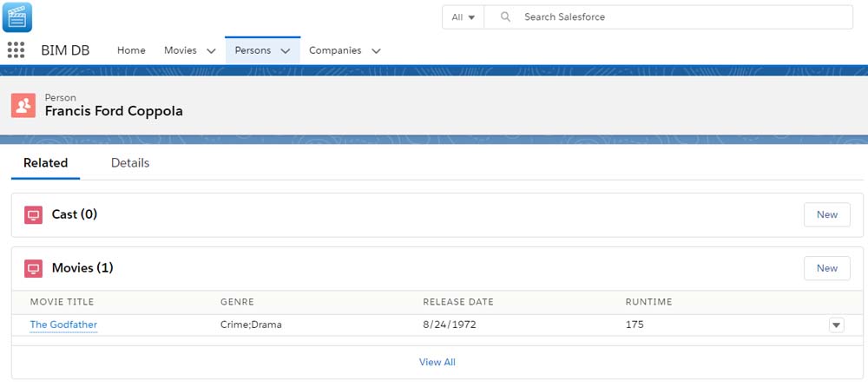
Task: Open the All search scope dropdown
Action: (464, 17)
